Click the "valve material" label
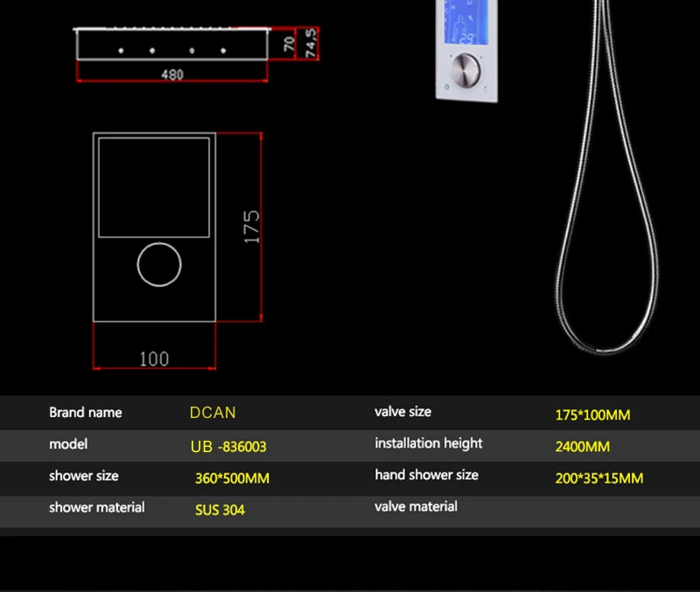700x592 pixels. point(416,506)
